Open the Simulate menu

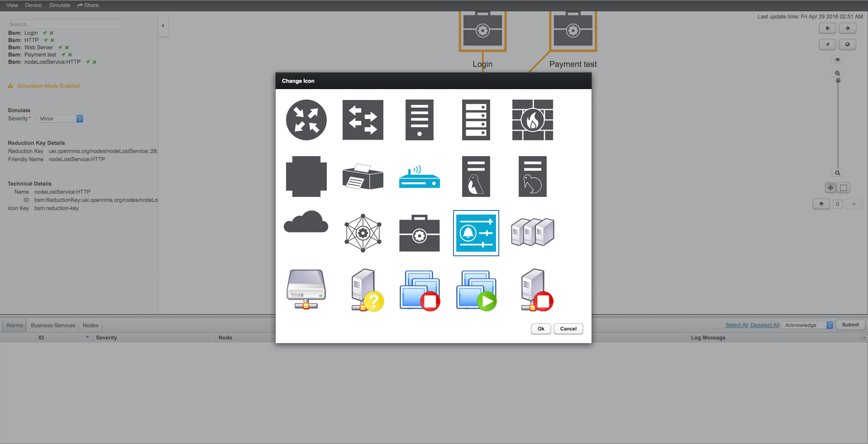click(x=59, y=5)
